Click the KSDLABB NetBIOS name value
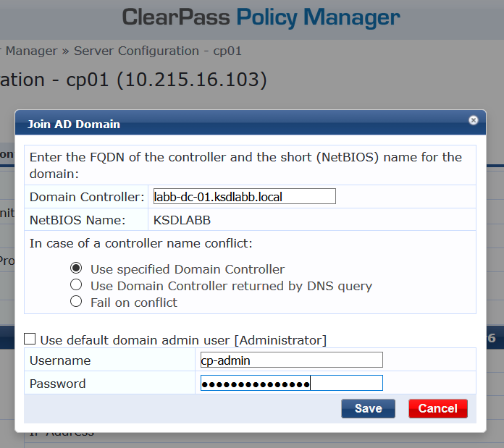Screen dimensions: 504x448 tap(182, 220)
